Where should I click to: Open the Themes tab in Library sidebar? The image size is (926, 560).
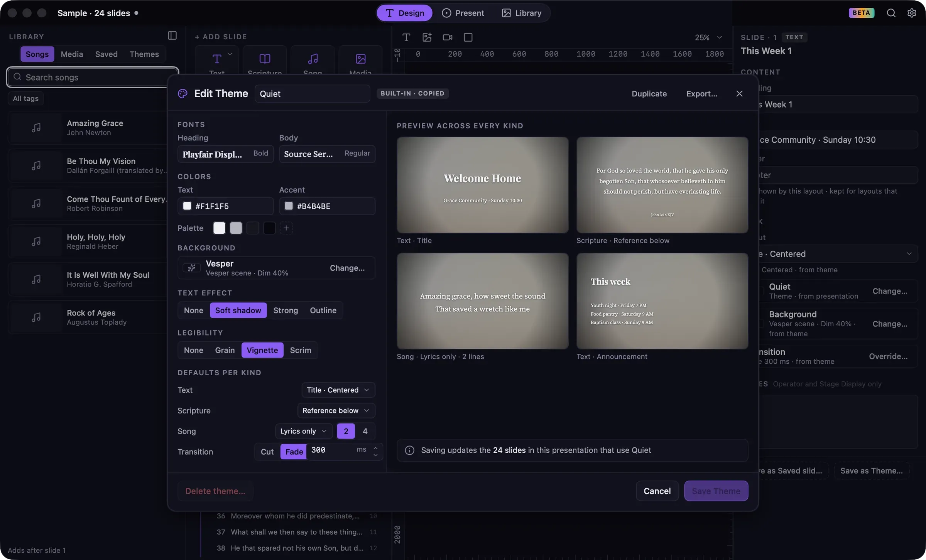click(x=144, y=54)
